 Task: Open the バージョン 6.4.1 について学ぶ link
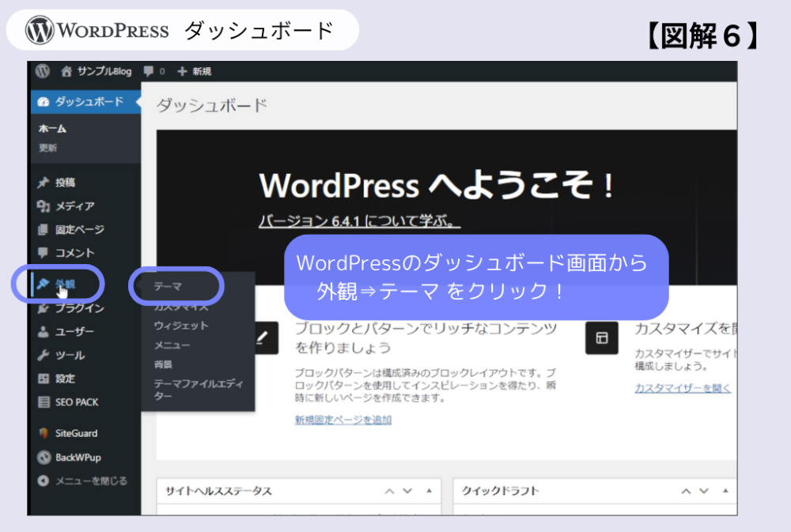(x=360, y=221)
